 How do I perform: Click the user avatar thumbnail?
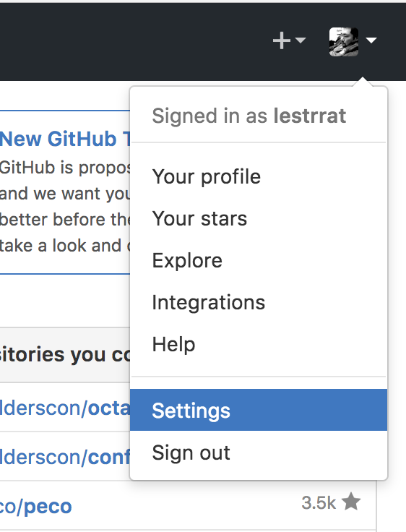[344, 41]
